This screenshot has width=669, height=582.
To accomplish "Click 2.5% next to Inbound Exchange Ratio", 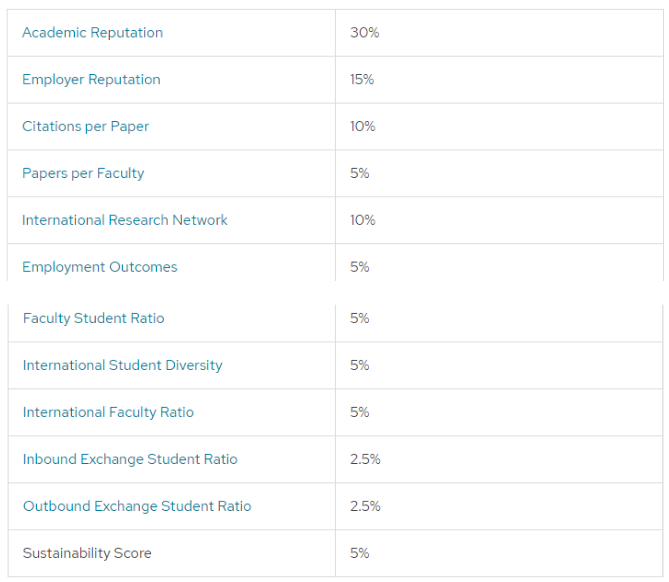I will pyautogui.click(x=365, y=459).
